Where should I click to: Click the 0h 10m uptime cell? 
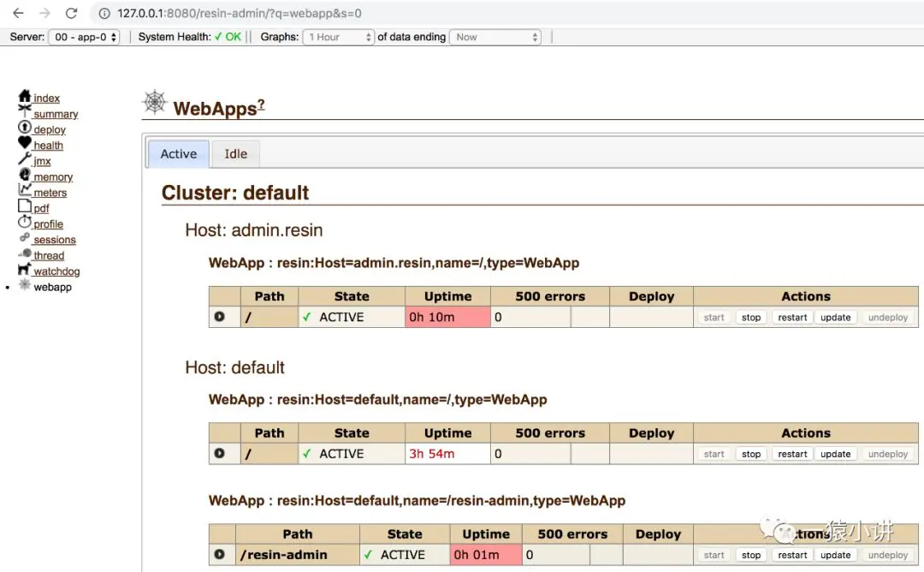tap(447, 317)
